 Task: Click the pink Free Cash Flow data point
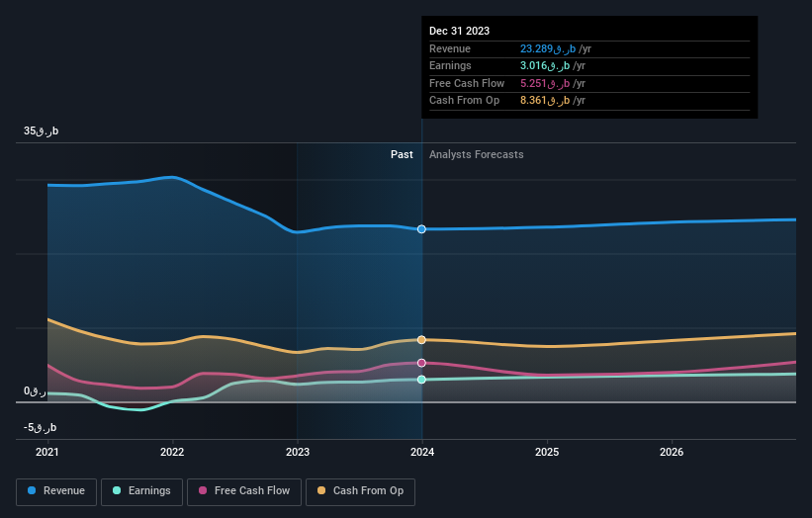(x=421, y=363)
